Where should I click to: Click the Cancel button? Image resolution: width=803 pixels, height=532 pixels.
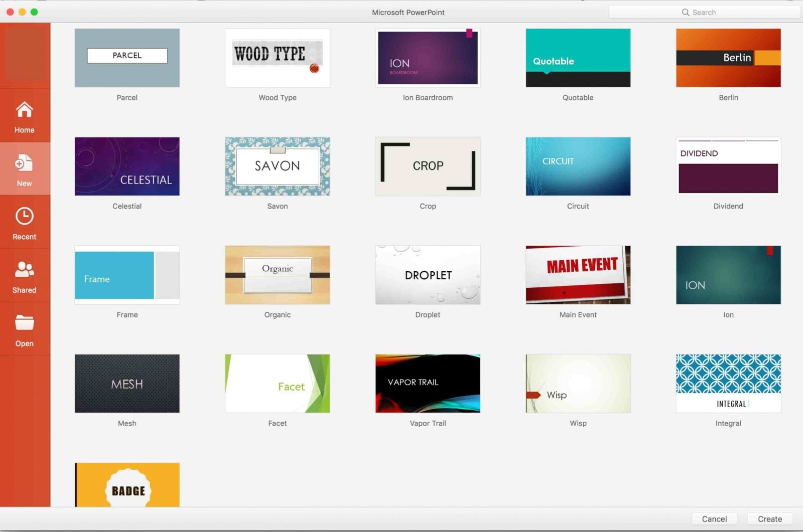pos(714,519)
